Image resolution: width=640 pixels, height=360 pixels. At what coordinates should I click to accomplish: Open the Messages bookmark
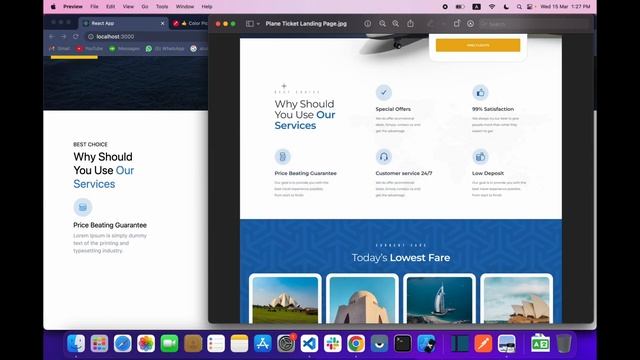click(124, 49)
